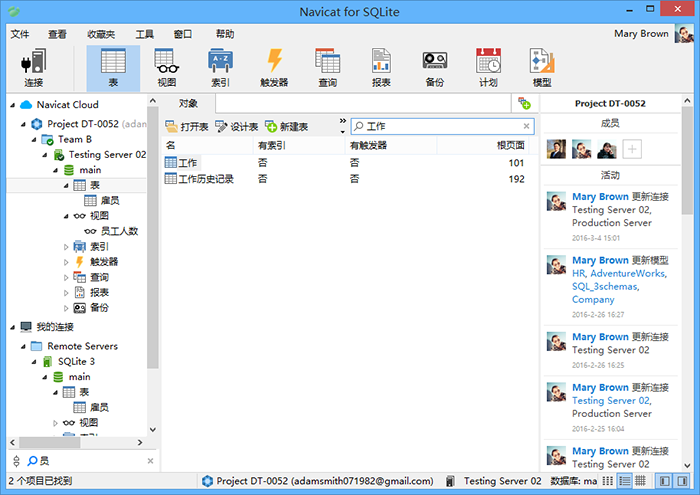Click the left tree horizontal scrollbar thumb
700x495 pixels.
[49, 442]
